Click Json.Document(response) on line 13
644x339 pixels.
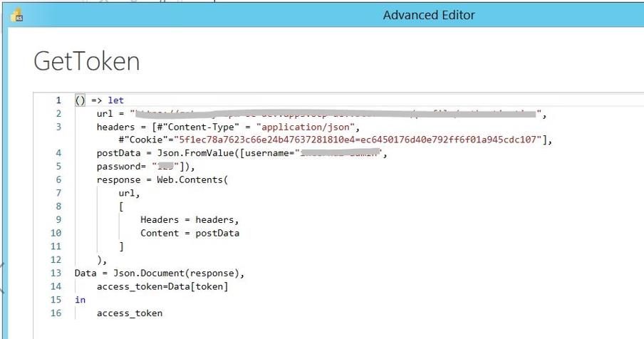[177, 273]
